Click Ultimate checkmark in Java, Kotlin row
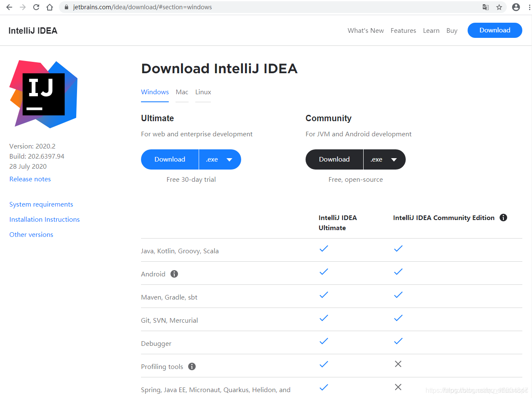This screenshot has height=398, width=532. 324,249
